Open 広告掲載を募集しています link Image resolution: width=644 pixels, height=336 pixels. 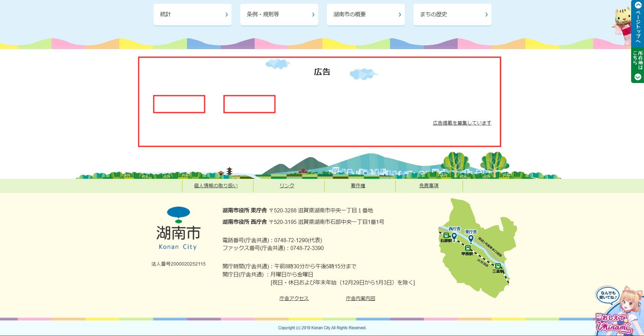point(462,123)
